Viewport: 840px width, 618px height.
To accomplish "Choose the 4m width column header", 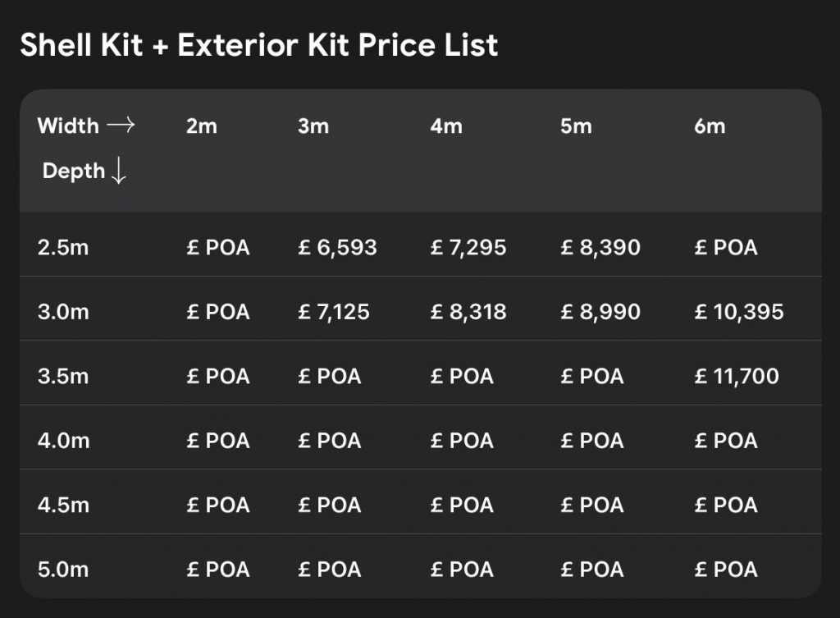I will pos(446,126).
